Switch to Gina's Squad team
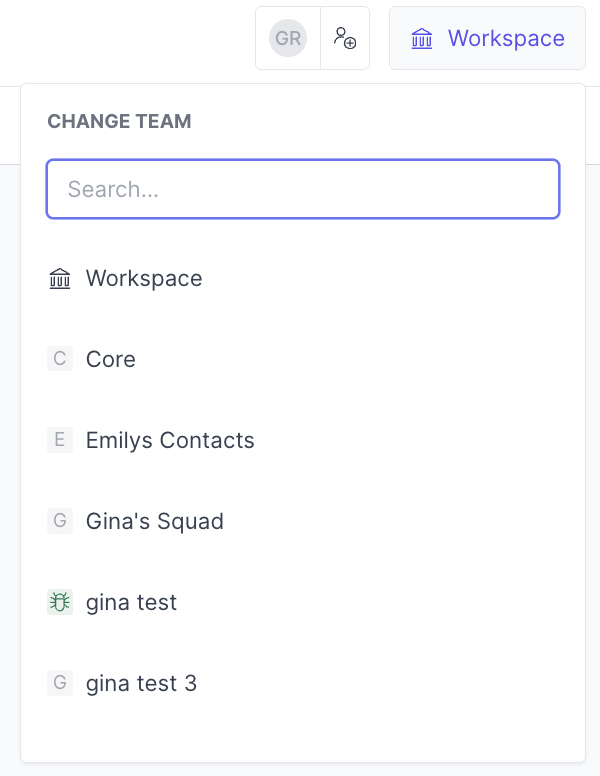The image size is (600, 776). click(x=155, y=521)
